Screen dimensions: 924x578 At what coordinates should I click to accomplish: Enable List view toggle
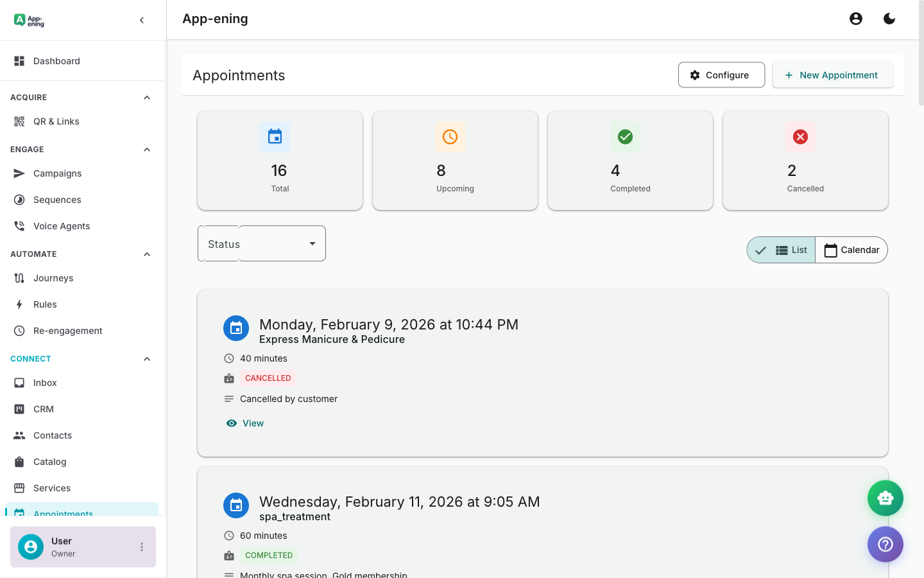point(792,250)
